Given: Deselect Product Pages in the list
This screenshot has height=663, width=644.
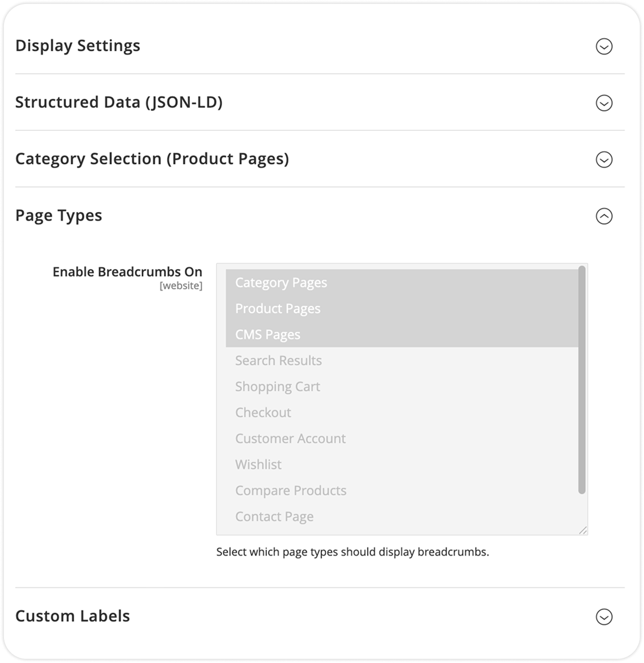Looking at the screenshot, I should pos(278,309).
